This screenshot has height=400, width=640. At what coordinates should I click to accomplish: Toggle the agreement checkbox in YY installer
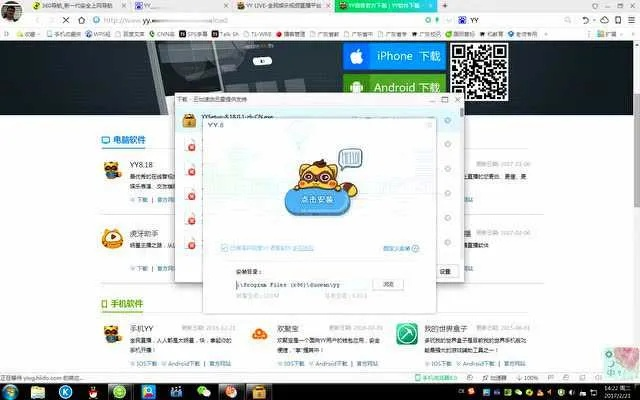[224, 248]
